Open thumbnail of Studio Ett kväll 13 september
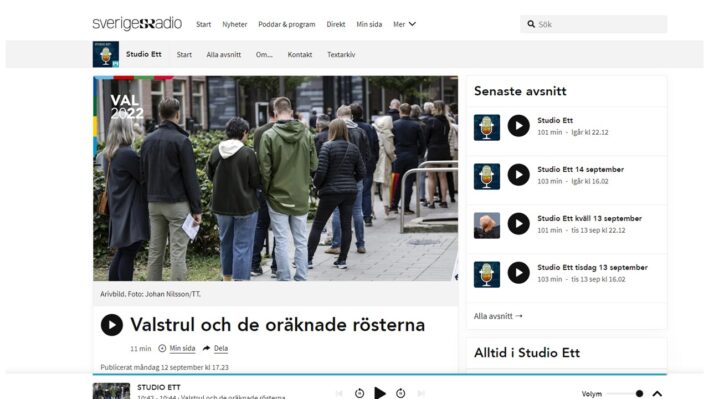Image resolution: width=709 pixels, height=399 pixels. point(487,225)
